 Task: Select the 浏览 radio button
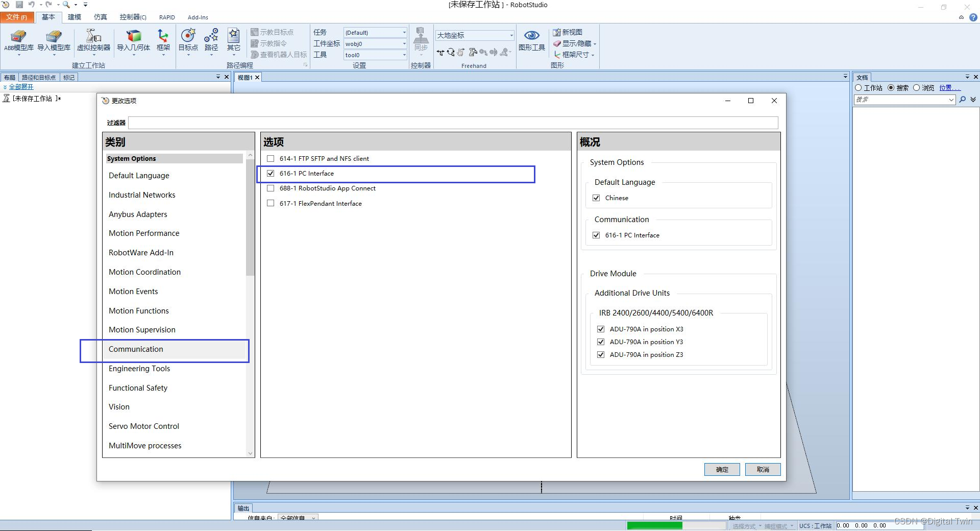coord(917,87)
